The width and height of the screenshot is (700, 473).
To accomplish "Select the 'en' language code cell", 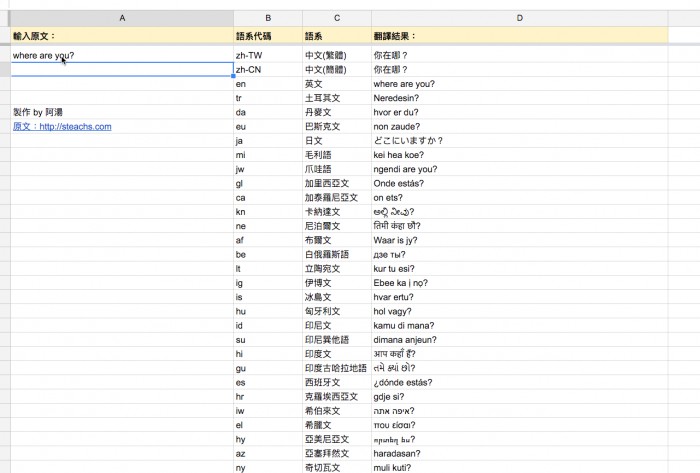I will click(x=268, y=84).
